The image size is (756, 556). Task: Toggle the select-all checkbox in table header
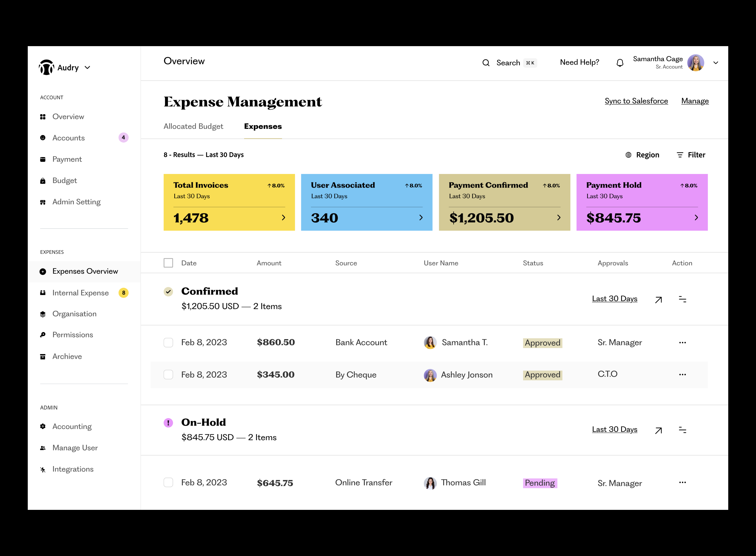point(168,263)
